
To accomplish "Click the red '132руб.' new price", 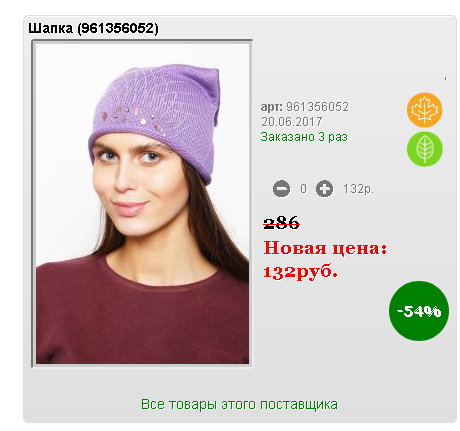I will pos(300,272).
